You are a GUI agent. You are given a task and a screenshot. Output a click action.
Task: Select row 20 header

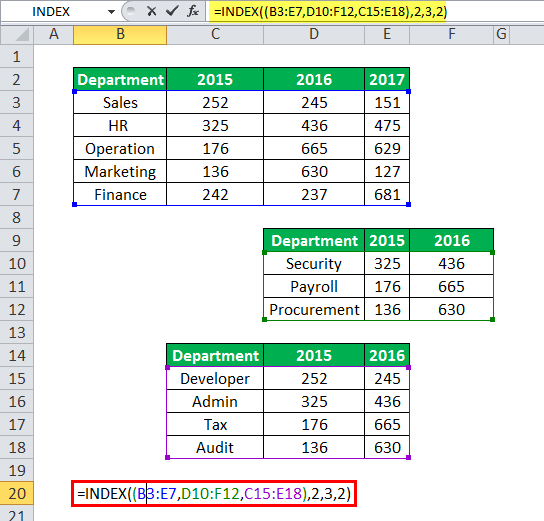click(17, 493)
